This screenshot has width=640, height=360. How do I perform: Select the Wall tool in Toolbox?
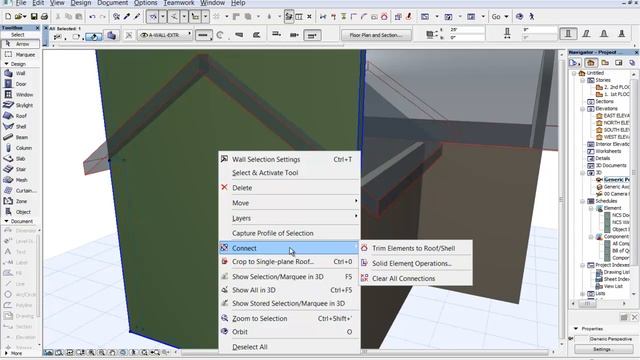click(x=20, y=73)
